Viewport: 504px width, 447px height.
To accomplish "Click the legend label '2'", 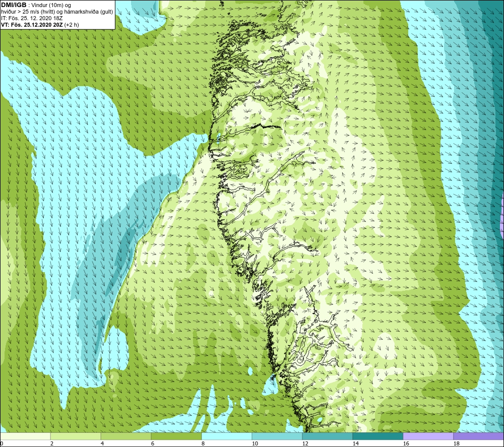I will pyautogui.click(x=52, y=444).
